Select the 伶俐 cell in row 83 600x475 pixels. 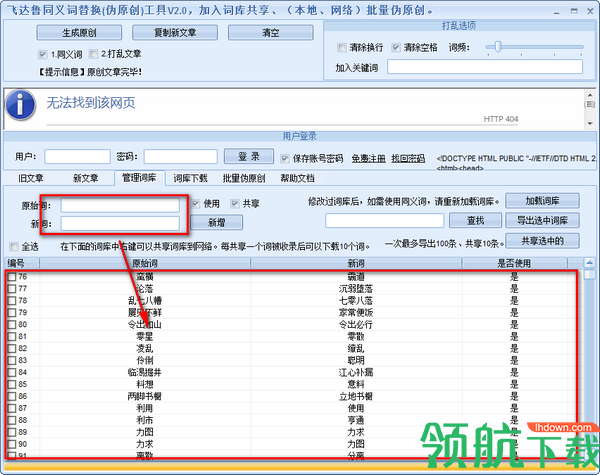click(x=145, y=361)
